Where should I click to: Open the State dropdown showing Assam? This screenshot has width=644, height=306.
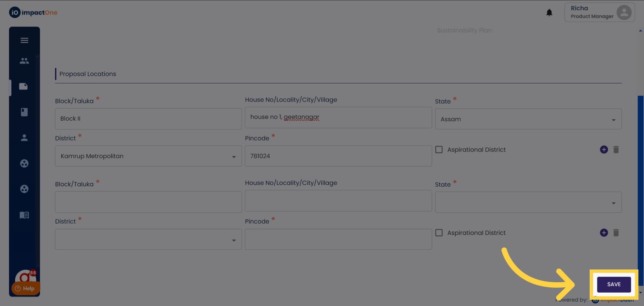coord(528,119)
